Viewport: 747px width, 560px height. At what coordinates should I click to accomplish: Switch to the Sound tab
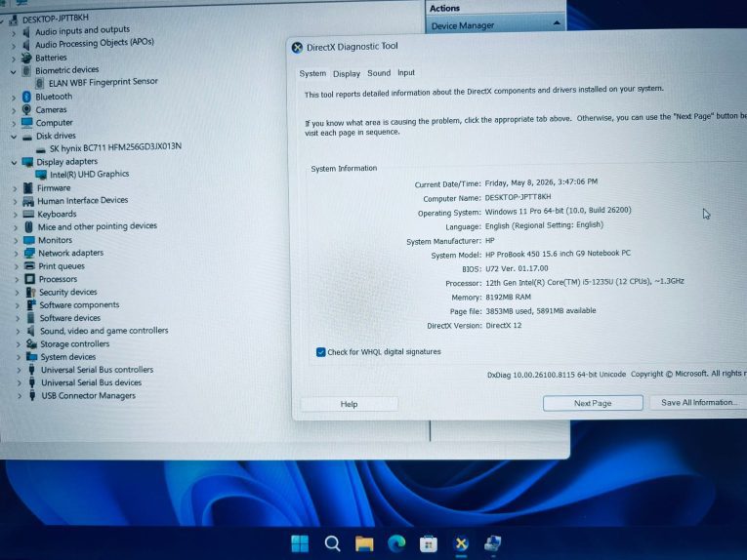[379, 73]
